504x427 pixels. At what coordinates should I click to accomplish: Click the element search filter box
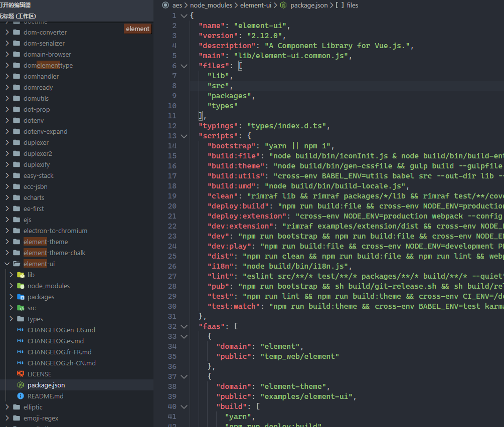[x=137, y=29]
